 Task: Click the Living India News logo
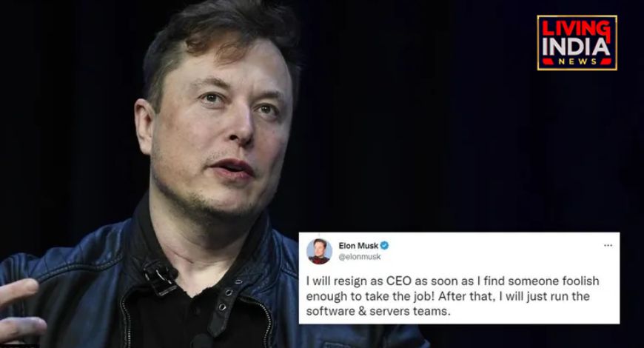point(577,43)
